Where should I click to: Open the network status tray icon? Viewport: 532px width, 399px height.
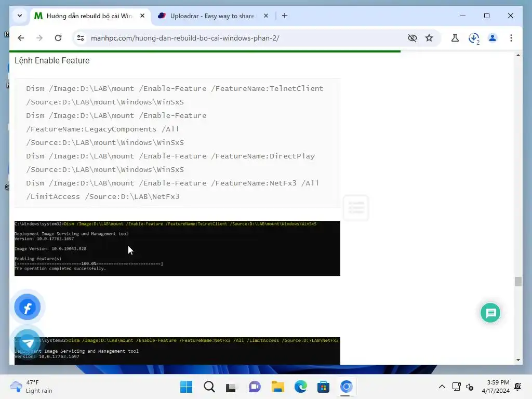[x=456, y=387]
